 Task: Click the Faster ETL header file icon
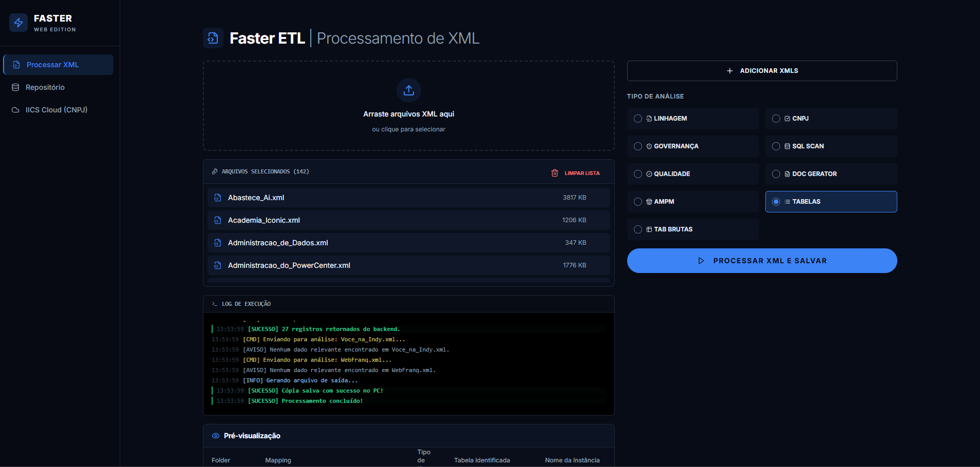(x=213, y=38)
